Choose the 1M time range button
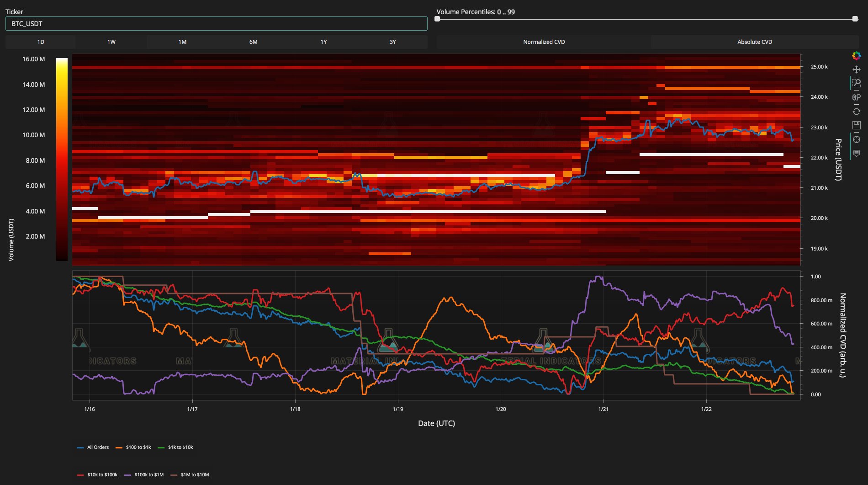Viewport: 868px width, 485px height. (182, 42)
